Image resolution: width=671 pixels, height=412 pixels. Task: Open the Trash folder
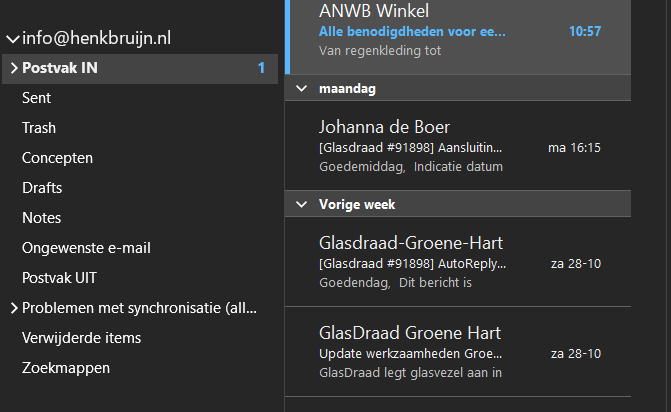pyautogui.click(x=39, y=128)
